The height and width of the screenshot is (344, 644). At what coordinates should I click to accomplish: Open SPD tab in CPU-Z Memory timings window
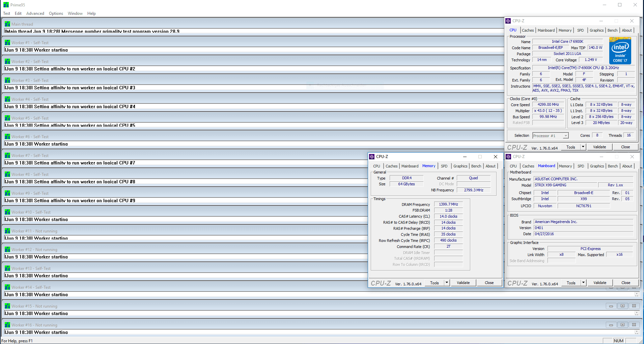coord(444,166)
